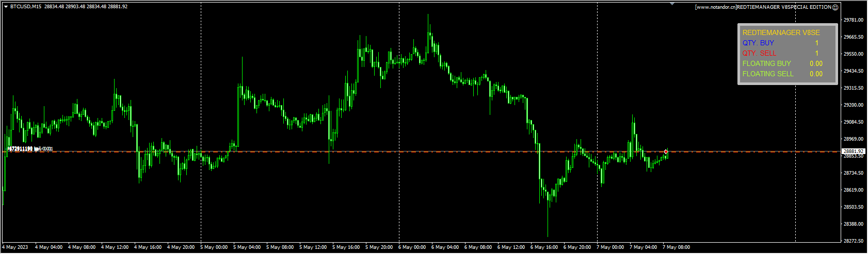Click price scale value 28272.50
This screenshot has height=254, width=868.
click(x=854, y=241)
